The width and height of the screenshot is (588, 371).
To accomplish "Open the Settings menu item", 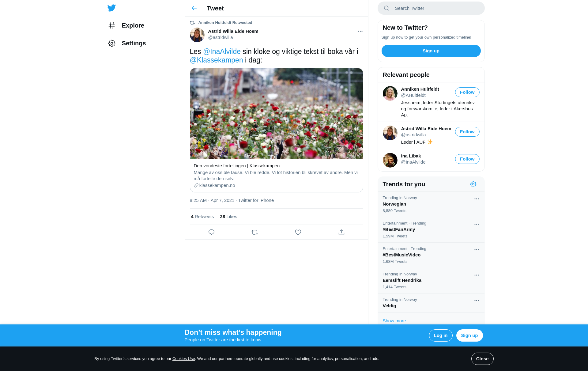I will coord(127,43).
